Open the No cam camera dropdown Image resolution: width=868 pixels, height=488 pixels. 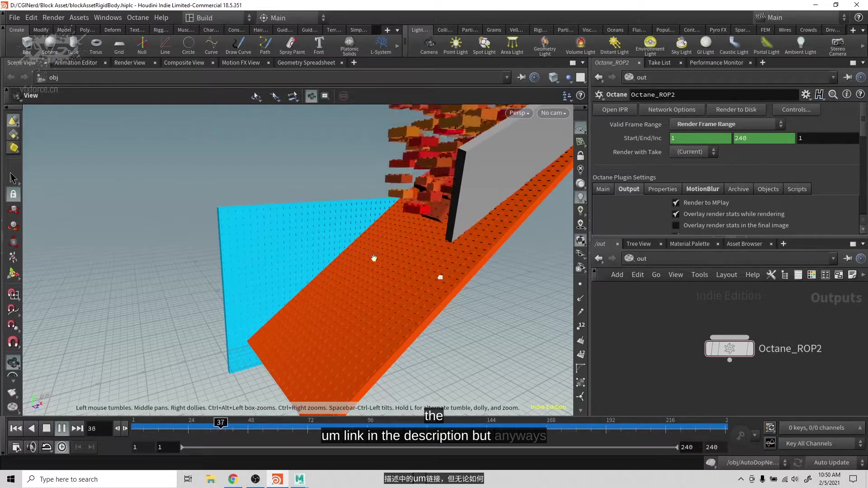pos(553,113)
